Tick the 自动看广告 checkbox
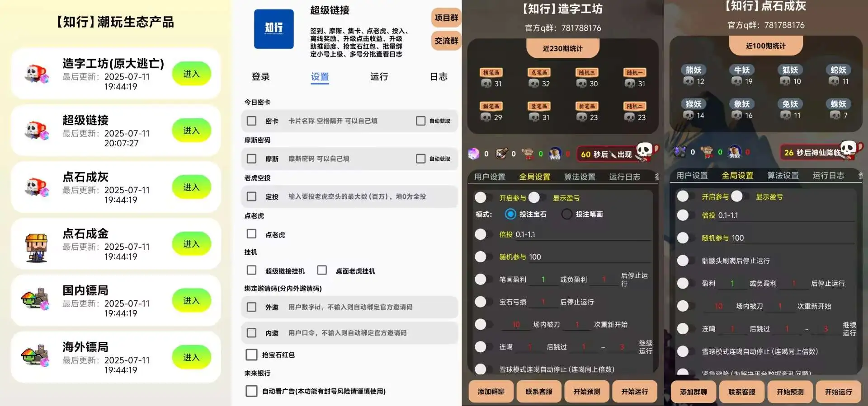The image size is (868, 406). (x=252, y=391)
